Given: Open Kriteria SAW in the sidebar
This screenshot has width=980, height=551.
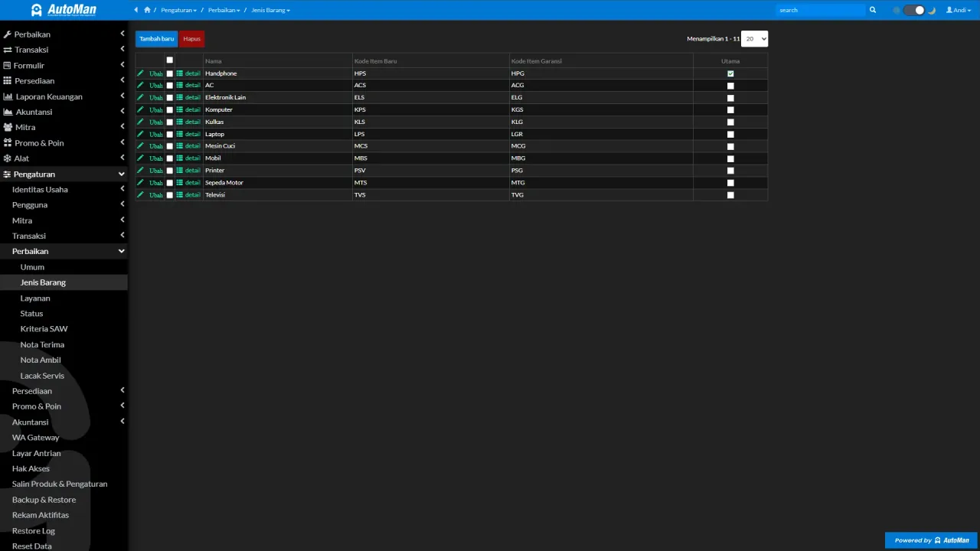Looking at the screenshot, I should tap(44, 329).
